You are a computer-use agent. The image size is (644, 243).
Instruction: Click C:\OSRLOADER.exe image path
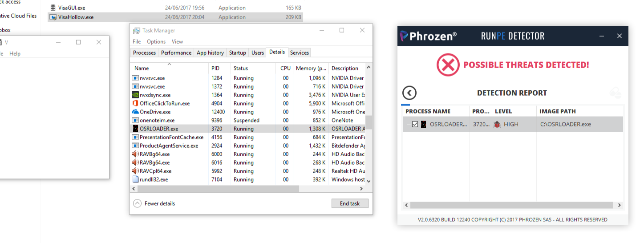pyautogui.click(x=566, y=124)
